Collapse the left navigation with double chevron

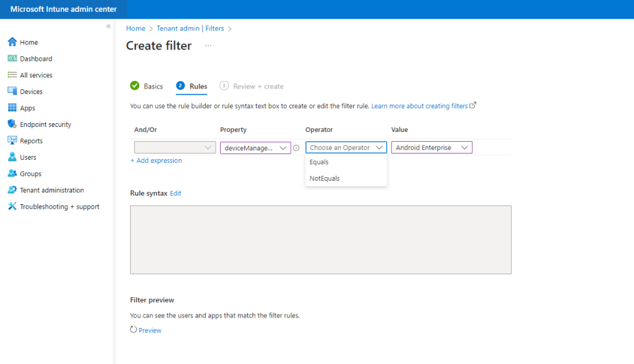(108, 26)
